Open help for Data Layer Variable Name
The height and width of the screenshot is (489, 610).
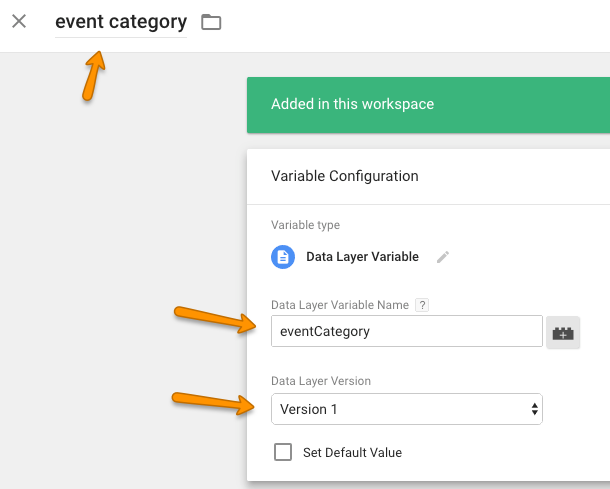point(422,305)
